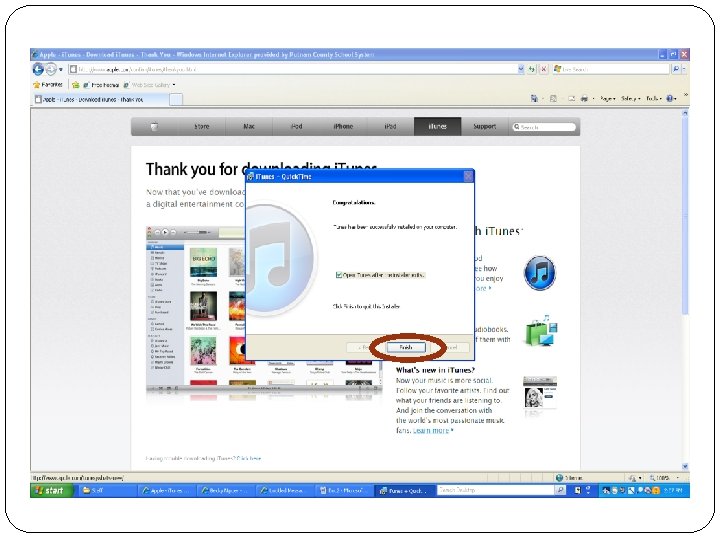Click the blue iTunes music note icon on the page
This screenshot has width=720, height=540.
click(x=540, y=273)
